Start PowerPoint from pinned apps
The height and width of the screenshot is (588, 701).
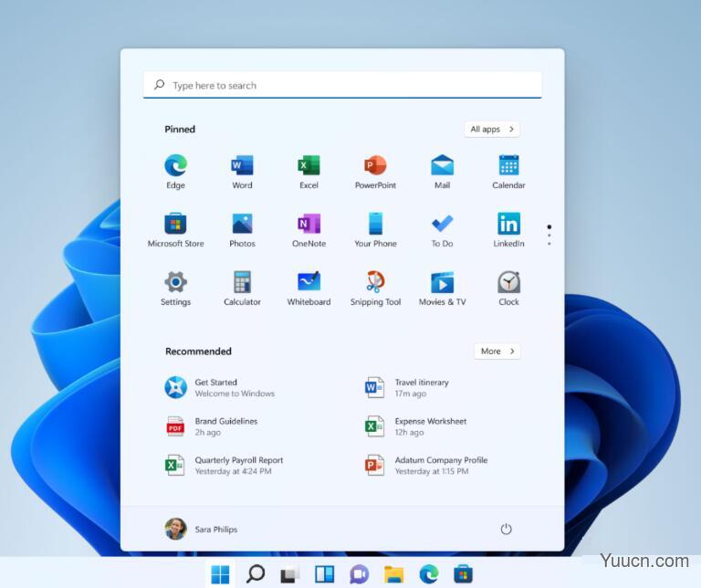click(375, 172)
